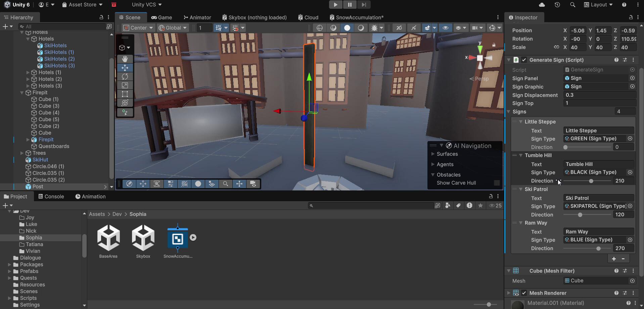Switch to the Game tab
644x309 pixels.
pos(162,17)
